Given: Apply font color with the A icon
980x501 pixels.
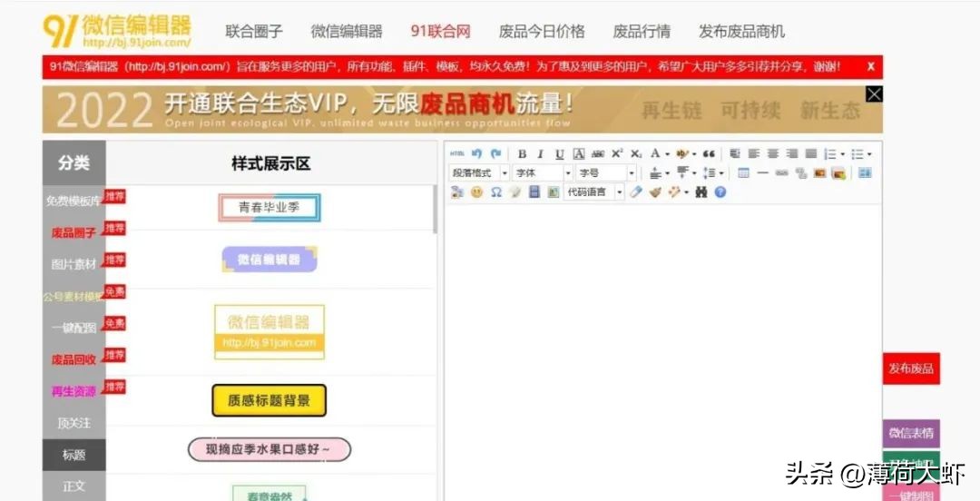Looking at the screenshot, I should (655, 154).
